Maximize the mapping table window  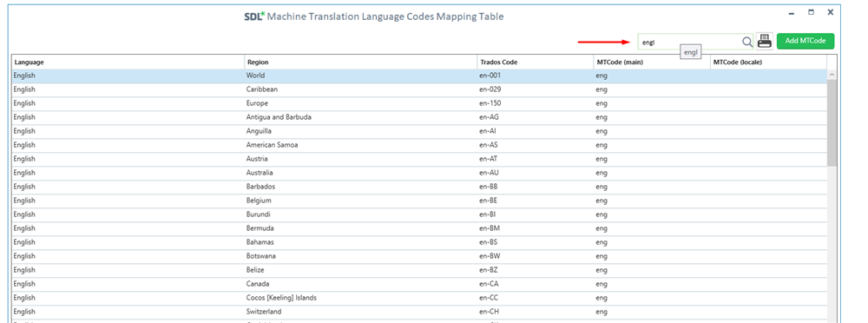pos(811,12)
